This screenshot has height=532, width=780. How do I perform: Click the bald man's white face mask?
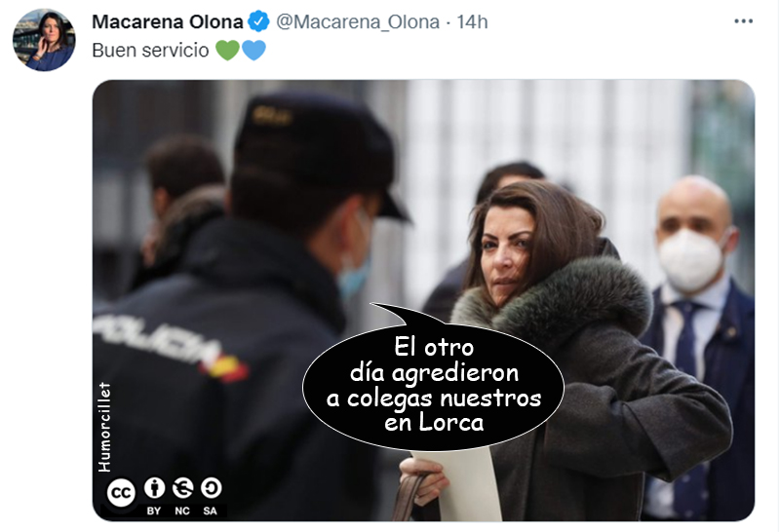click(690, 260)
